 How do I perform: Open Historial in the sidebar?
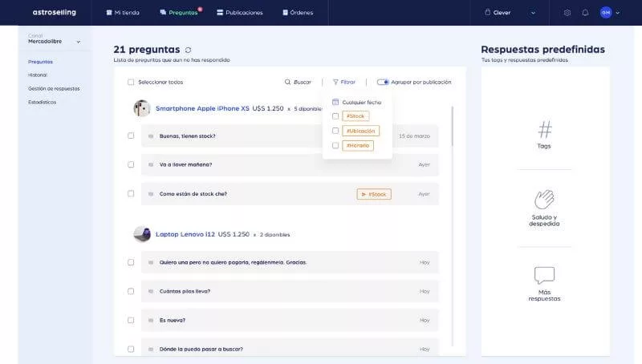point(37,75)
